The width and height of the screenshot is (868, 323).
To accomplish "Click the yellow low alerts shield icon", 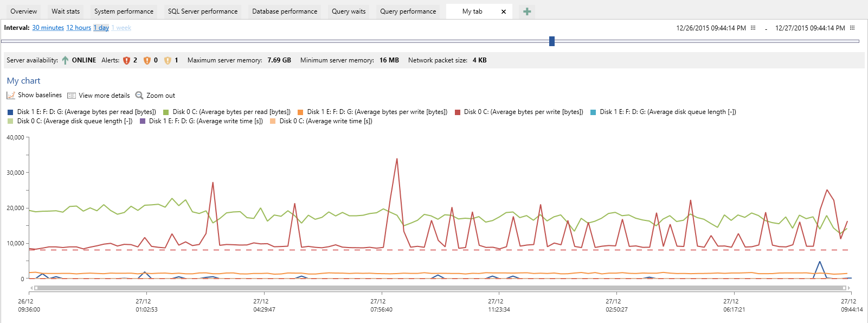I will click(168, 60).
